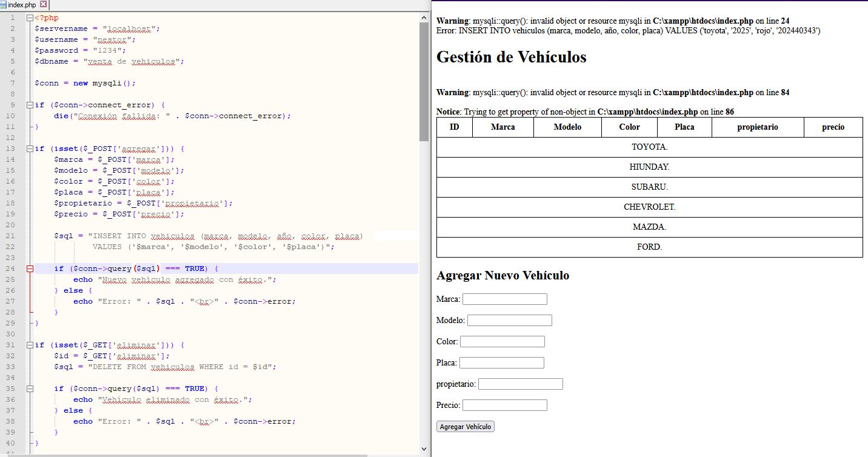This screenshot has height=457, width=868.
Task: Close the index.php tab with its X icon
Action: [x=43, y=4]
